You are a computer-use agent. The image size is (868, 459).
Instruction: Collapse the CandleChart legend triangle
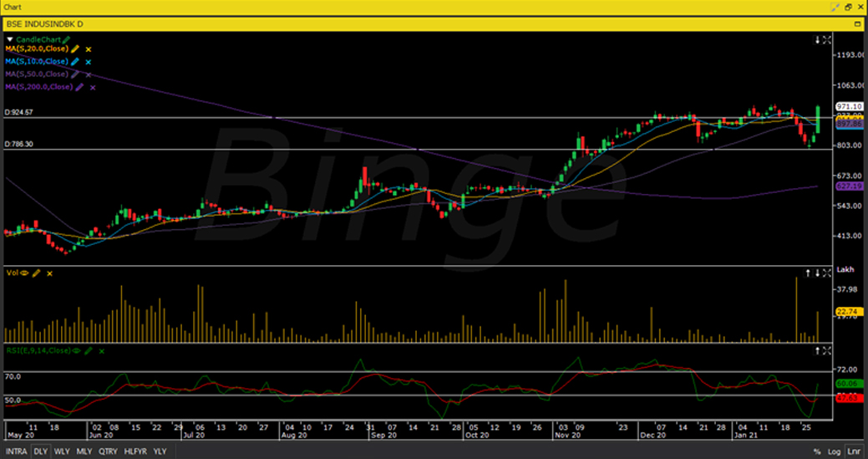point(9,40)
